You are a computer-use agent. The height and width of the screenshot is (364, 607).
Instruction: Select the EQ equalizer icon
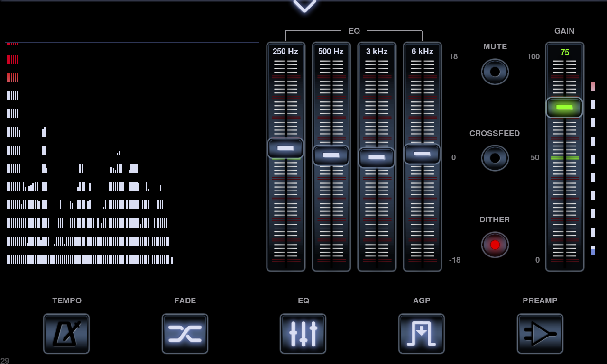[x=303, y=333]
